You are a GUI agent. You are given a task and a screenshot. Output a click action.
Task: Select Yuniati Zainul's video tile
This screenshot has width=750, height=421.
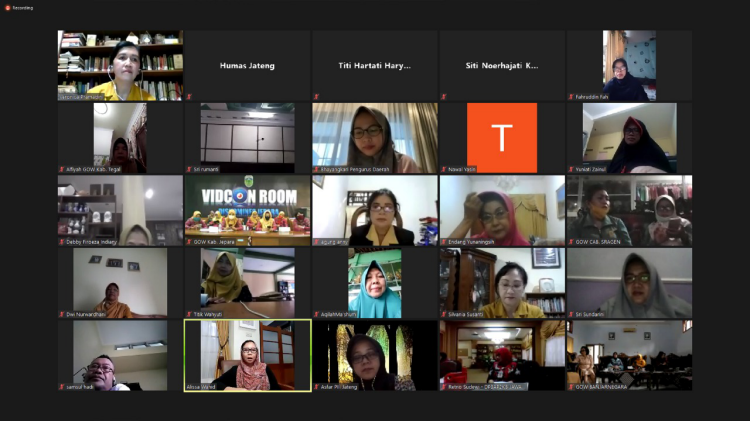click(629, 138)
